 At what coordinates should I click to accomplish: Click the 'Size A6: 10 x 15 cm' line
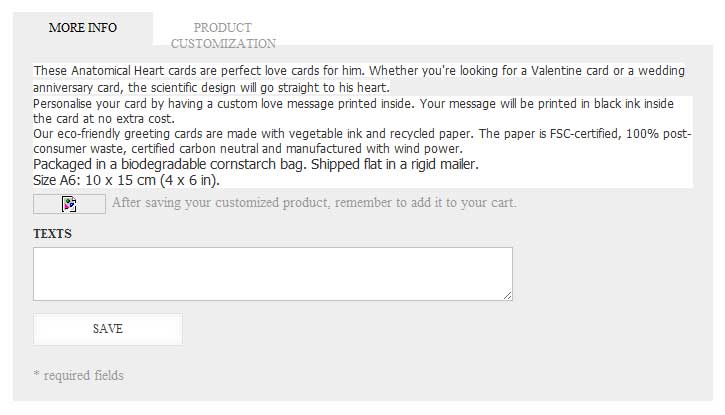click(x=126, y=180)
